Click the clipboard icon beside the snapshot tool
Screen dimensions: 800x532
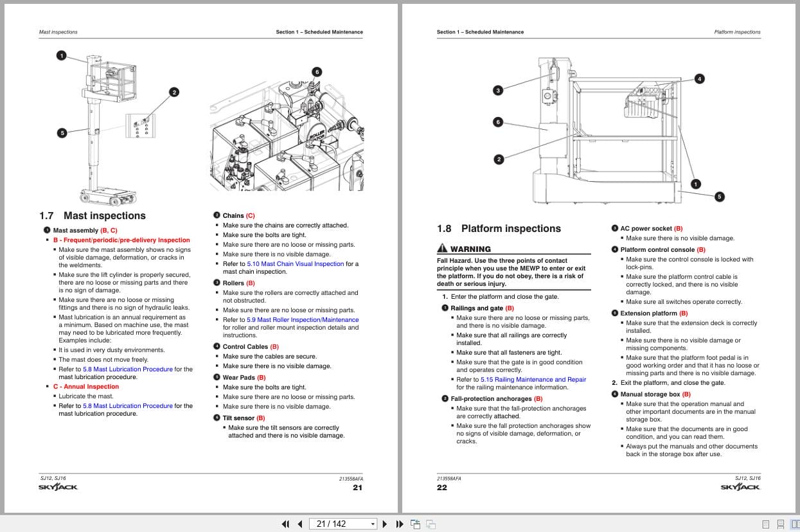point(431,524)
